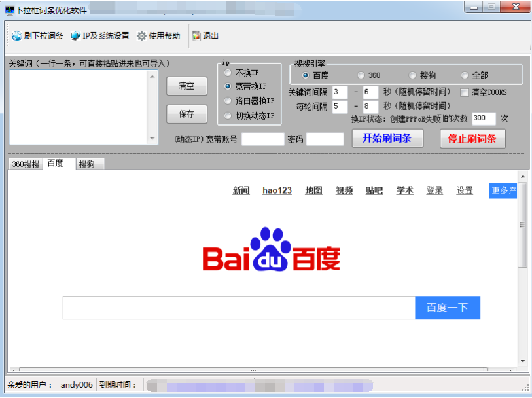This screenshot has width=532, height=398.
Task: Select 切换动态IP radio option
Action: 228,116
